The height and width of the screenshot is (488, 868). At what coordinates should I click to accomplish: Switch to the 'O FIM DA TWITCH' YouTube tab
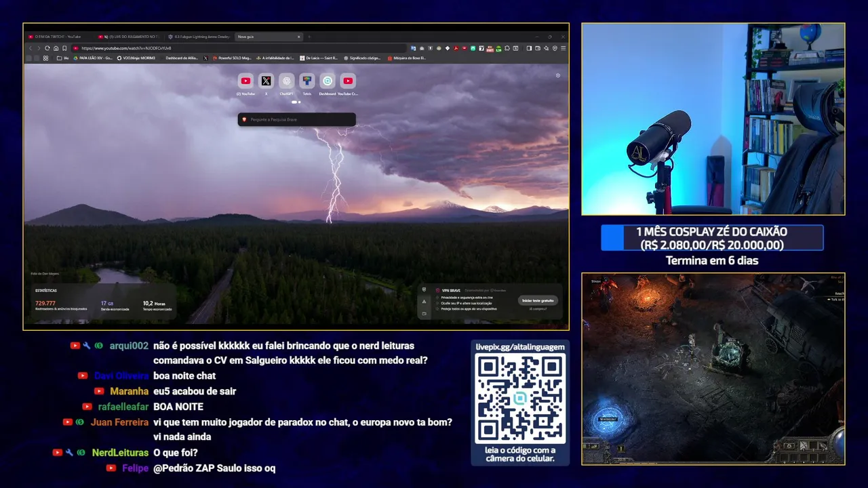58,37
